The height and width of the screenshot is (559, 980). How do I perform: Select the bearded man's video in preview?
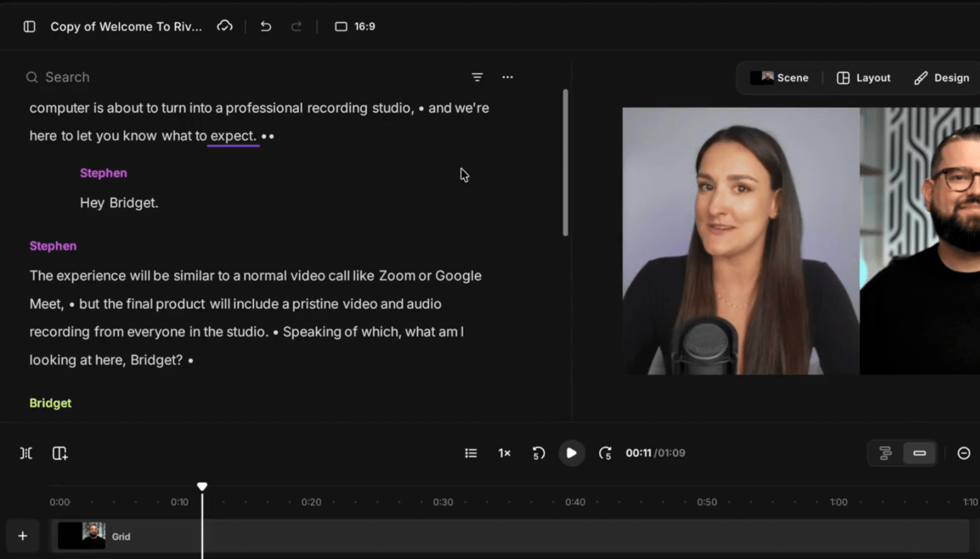point(920,241)
